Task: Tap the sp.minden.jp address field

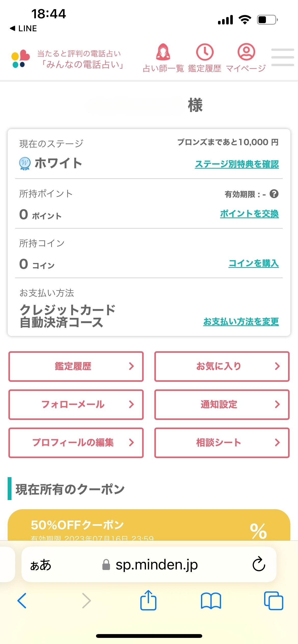Action: [156, 565]
